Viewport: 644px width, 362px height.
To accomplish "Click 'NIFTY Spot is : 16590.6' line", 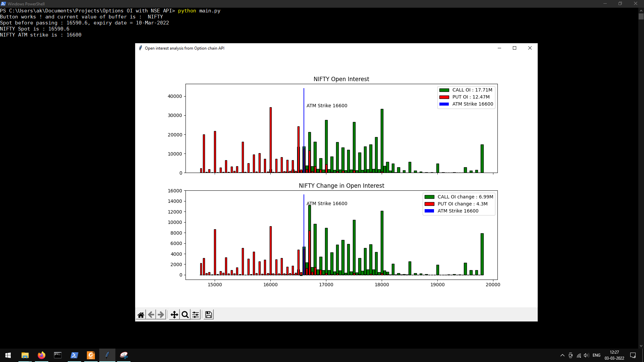I will (x=35, y=29).
